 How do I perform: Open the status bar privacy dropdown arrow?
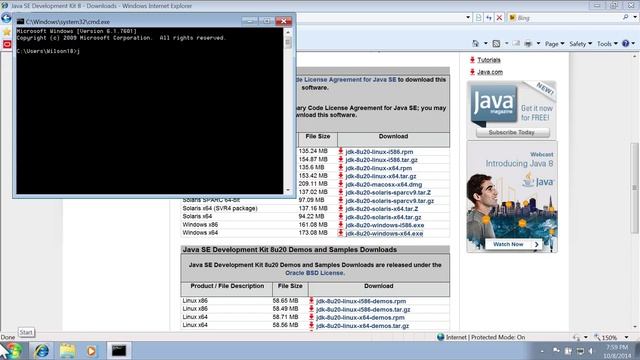click(586, 338)
